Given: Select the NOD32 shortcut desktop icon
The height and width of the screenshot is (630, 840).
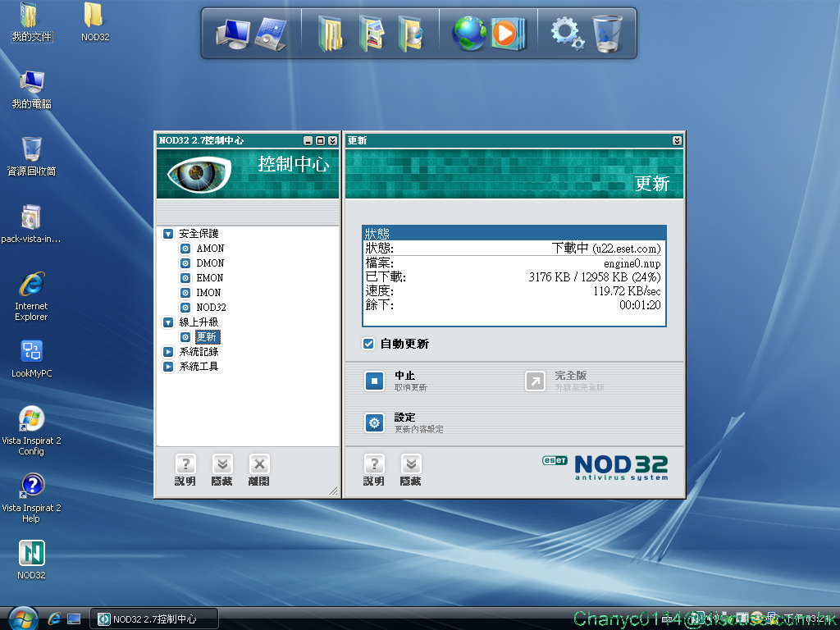Looking at the screenshot, I should (32, 559).
